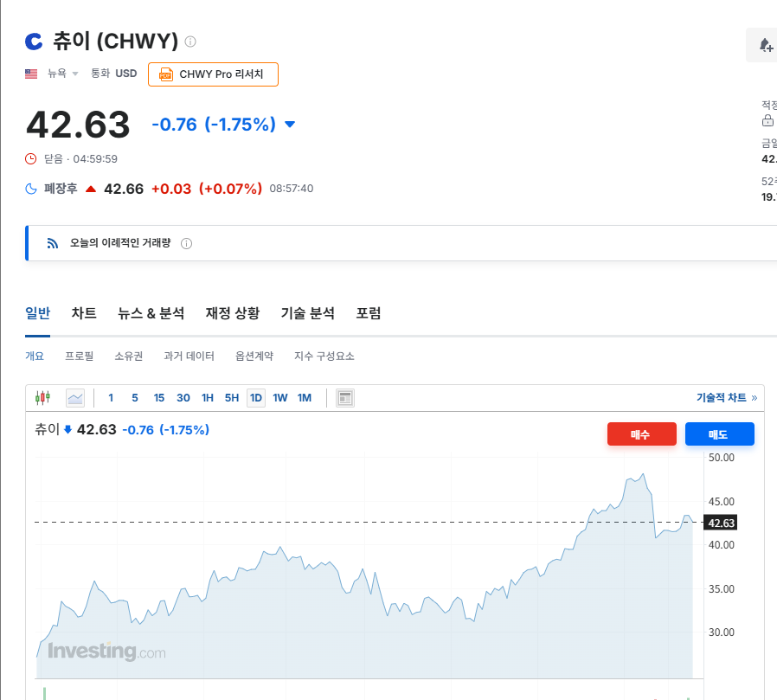Viewport: 777px width, 700px height.
Task: Click the US flag icon beside 뉴욕
Action: click(x=31, y=74)
